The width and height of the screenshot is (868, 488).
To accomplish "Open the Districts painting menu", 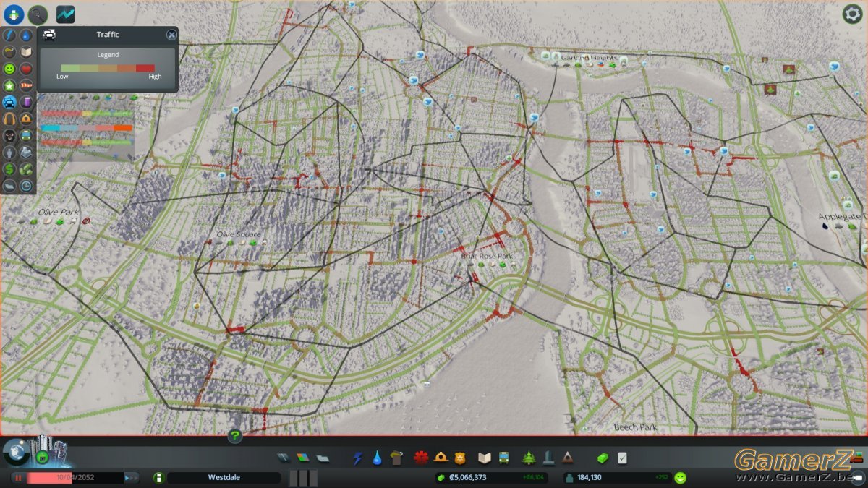I will tap(323, 458).
